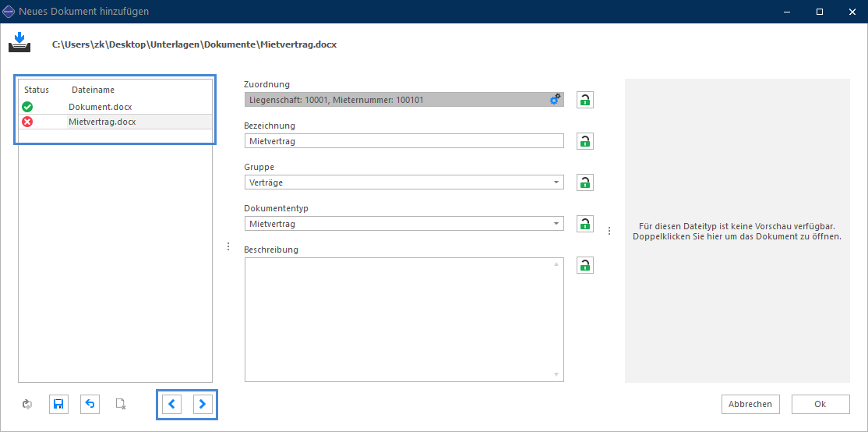Click the splitter handle left of form
This screenshot has width=868, height=432.
point(228,246)
